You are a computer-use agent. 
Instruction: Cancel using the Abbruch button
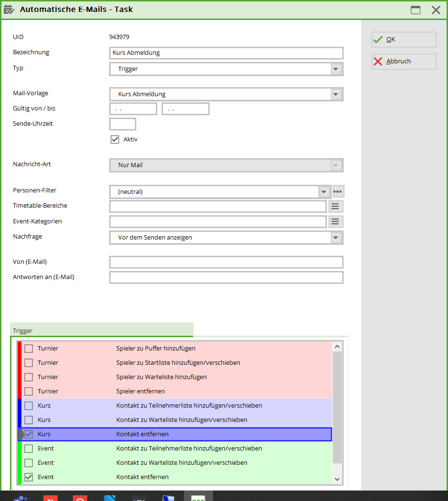[x=404, y=61]
